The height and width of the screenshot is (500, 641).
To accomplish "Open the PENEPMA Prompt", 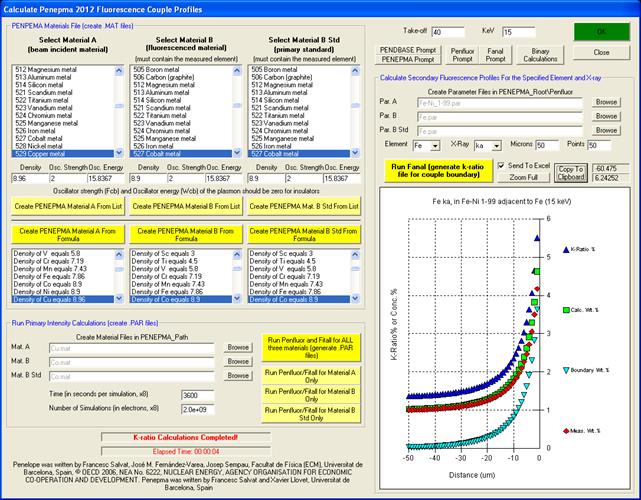I will pyautogui.click(x=408, y=60).
